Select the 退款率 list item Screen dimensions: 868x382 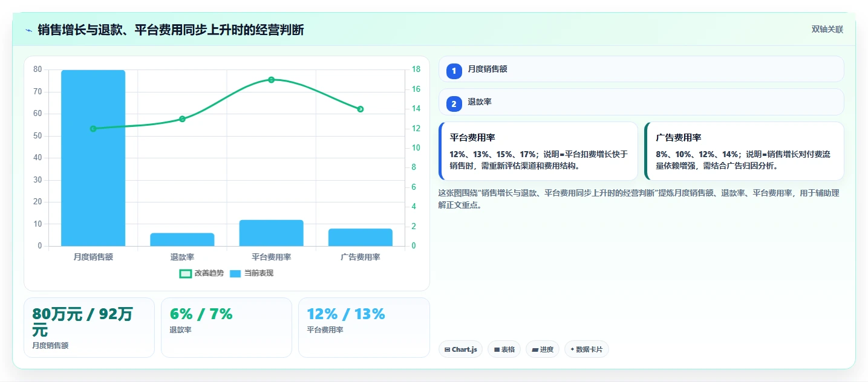click(x=641, y=102)
